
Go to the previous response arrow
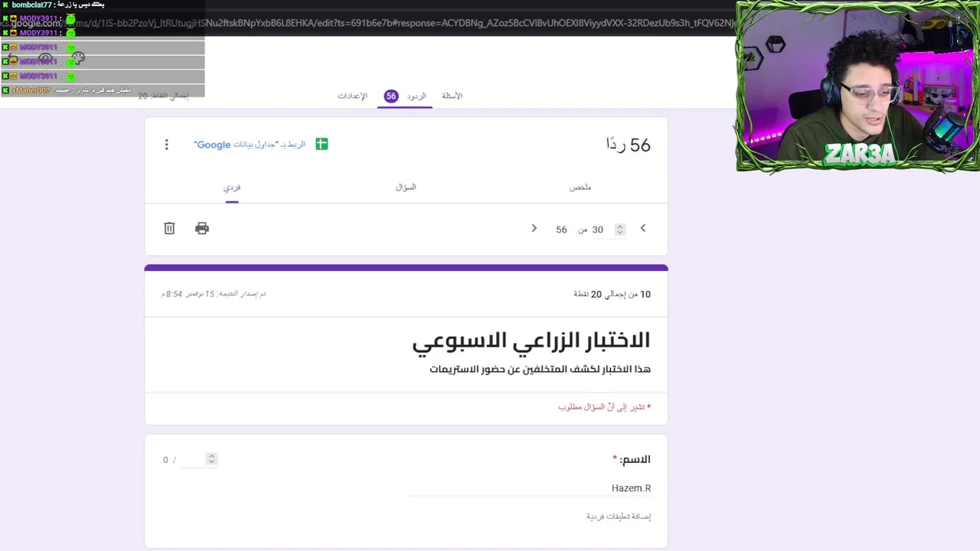tap(643, 228)
